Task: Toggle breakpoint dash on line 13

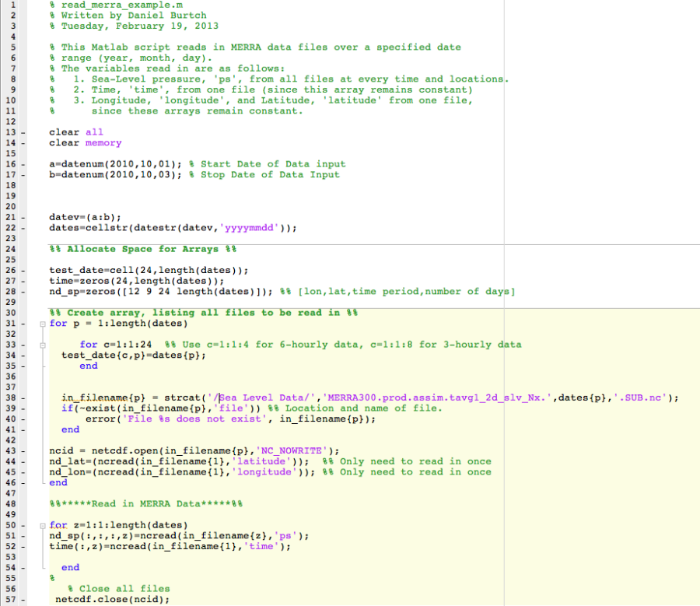Action: pos(23,132)
